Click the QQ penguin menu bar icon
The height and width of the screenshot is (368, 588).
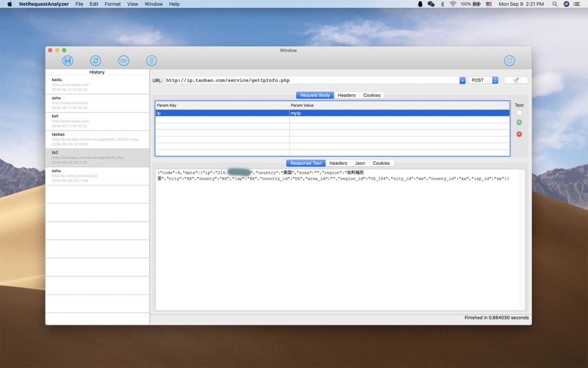pos(420,4)
